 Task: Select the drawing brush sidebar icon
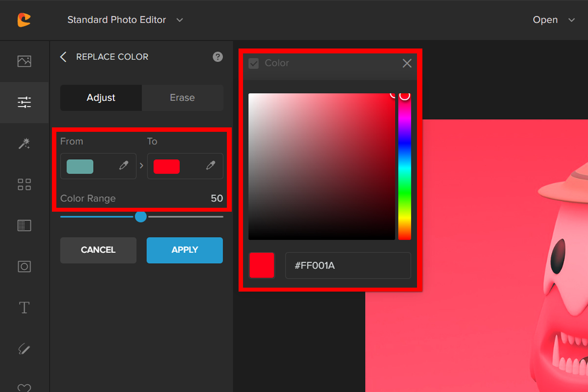pos(24,349)
